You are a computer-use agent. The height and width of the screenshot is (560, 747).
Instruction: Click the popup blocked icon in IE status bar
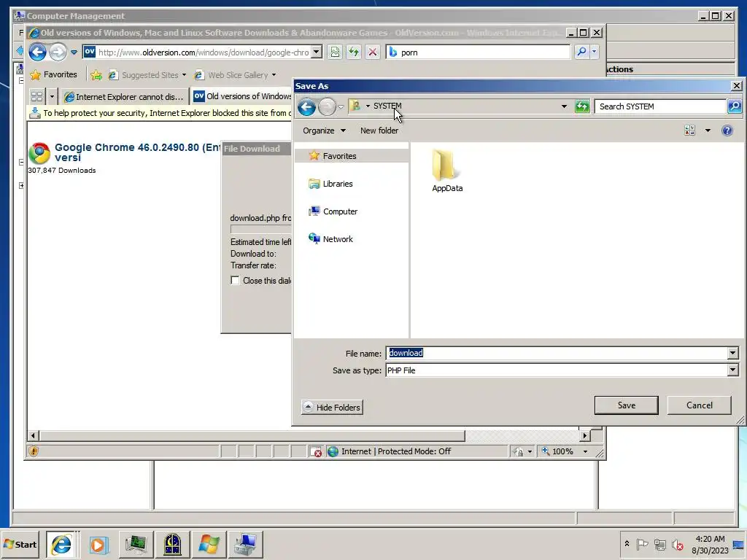[315, 451]
